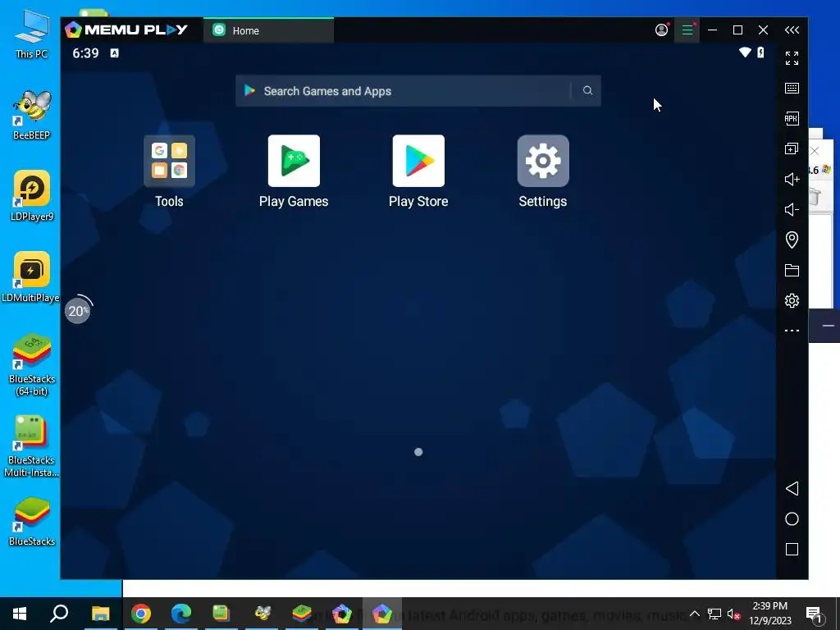This screenshot has height=630, width=840.
Task: Click the Wi-Fi status icon
Action: 745,52
